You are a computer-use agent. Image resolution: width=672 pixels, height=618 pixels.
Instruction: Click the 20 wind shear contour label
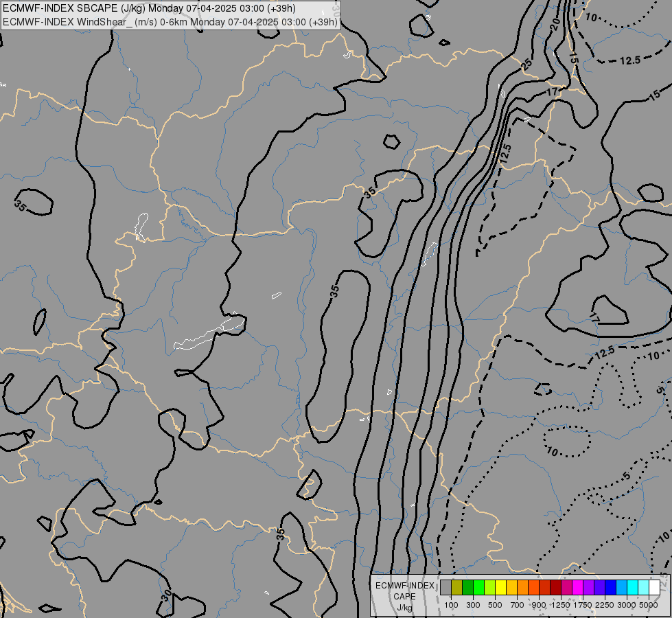click(555, 25)
